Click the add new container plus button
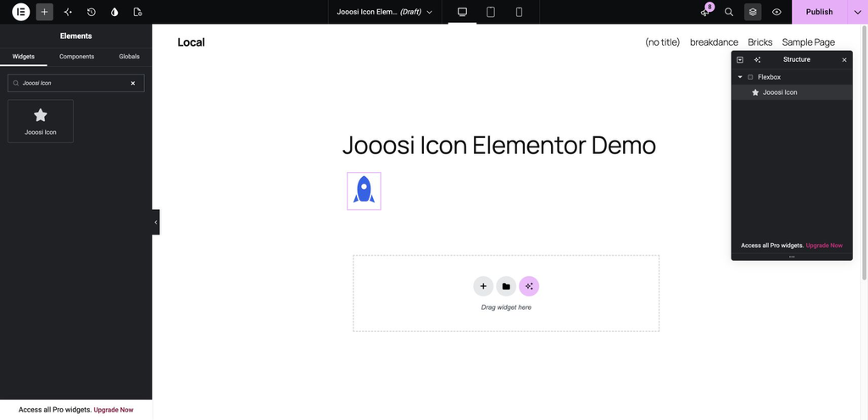 point(483,286)
